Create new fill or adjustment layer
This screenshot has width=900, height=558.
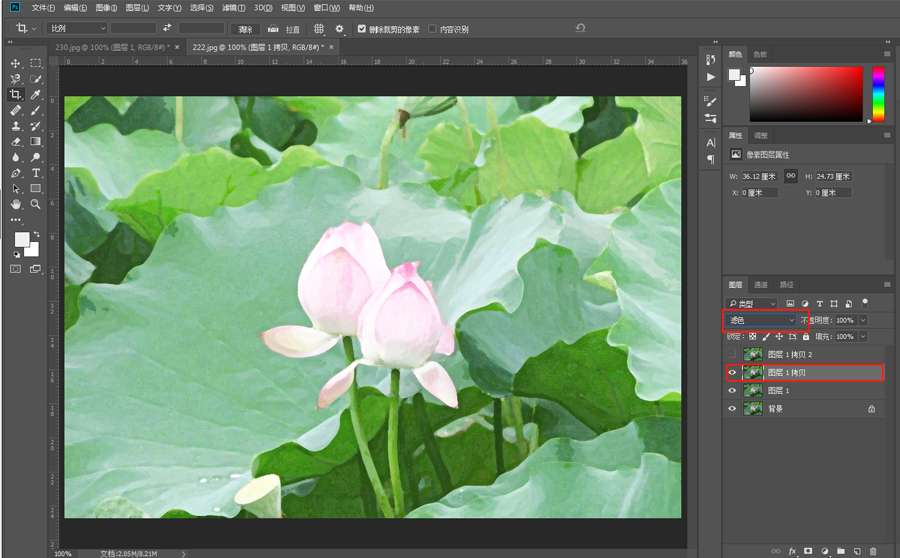(x=825, y=551)
